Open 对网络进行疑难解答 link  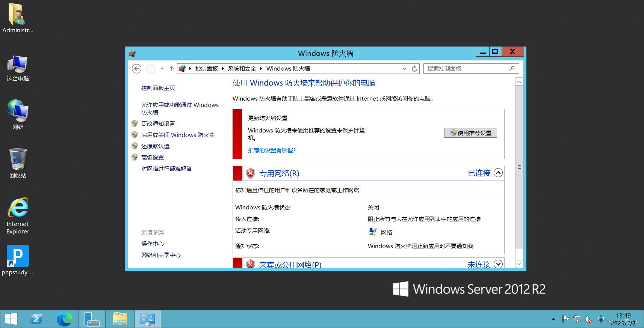pyautogui.click(x=166, y=169)
